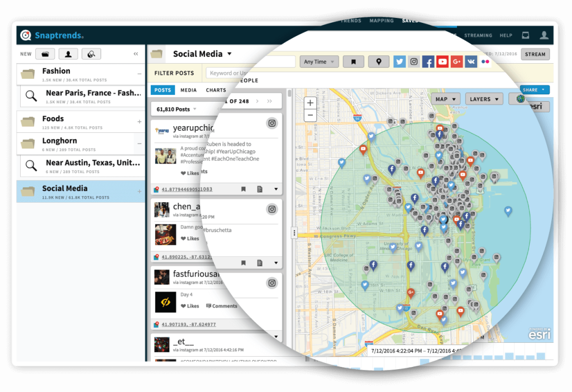
Task: Toggle the bookmarked posts filter button
Action: click(x=353, y=61)
